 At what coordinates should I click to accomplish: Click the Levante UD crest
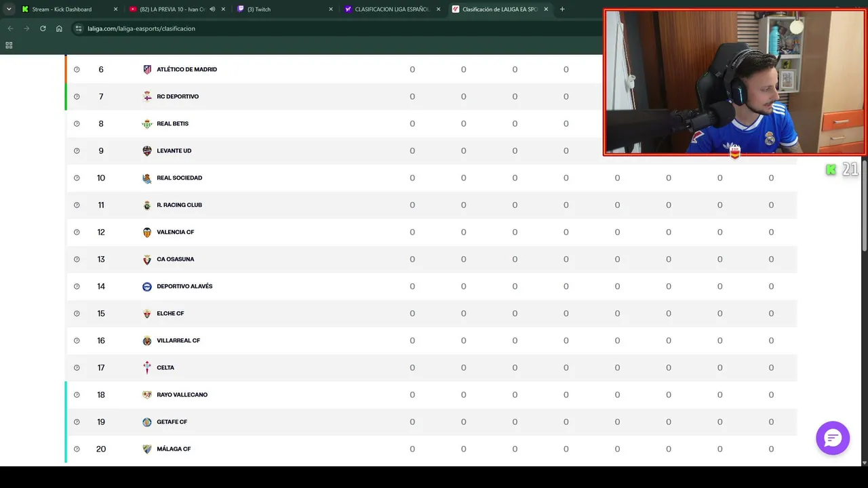[x=147, y=150]
